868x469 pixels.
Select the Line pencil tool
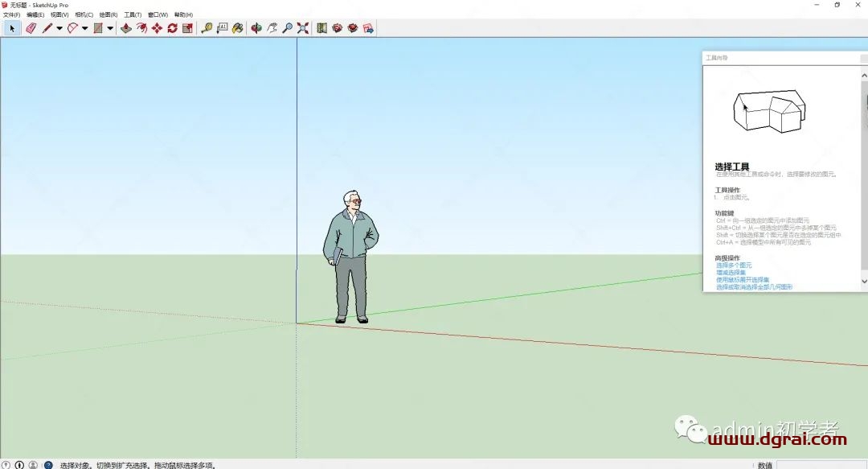tap(47, 28)
